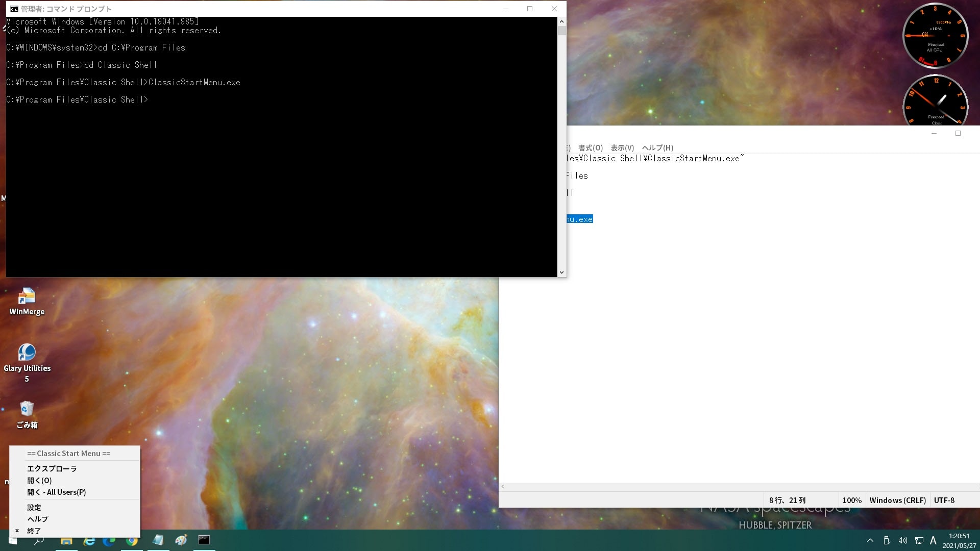Click the analog clock gadget
This screenshot has height=551, width=980.
[935, 101]
